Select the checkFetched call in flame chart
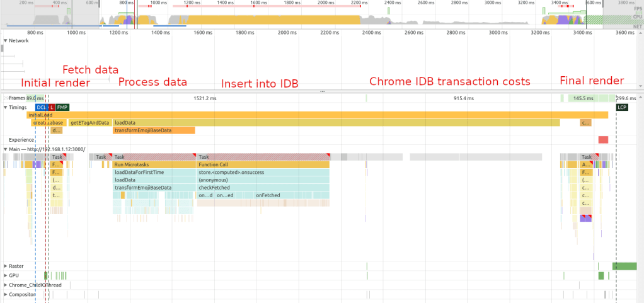Viewport: 644px width, 303px height. pyautogui.click(x=263, y=187)
